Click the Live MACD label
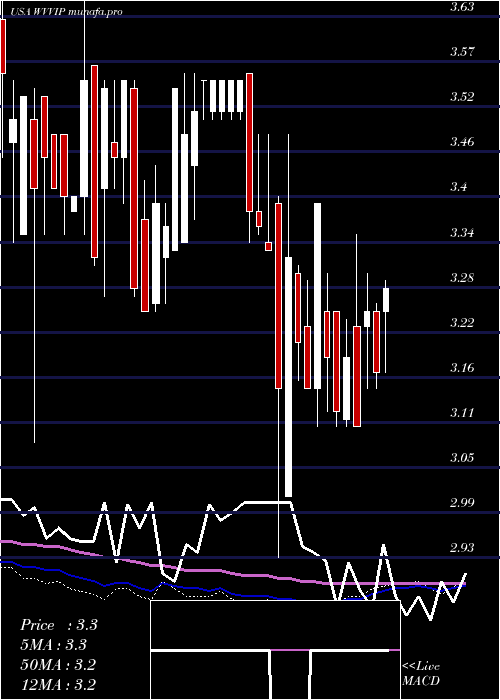This screenshot has height=700, width=500. pos(421,673)
